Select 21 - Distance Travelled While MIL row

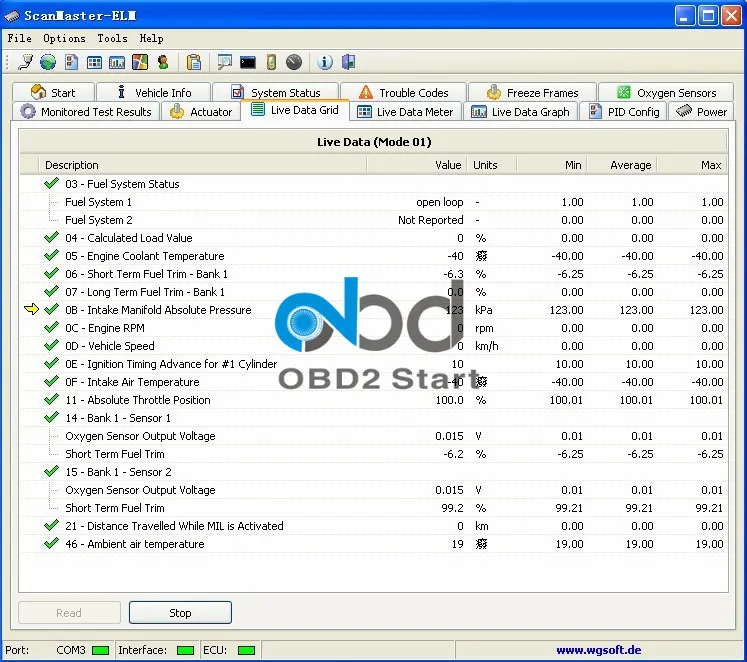[x=374, y=525]
